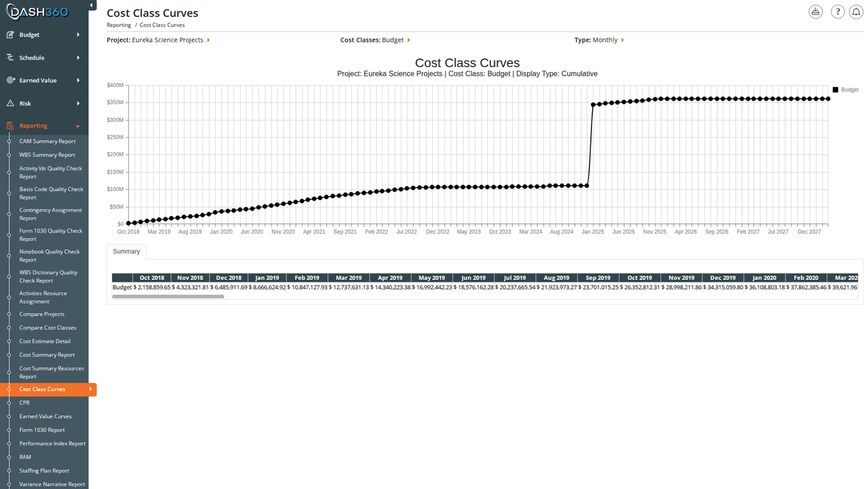
Task: Click the Feb 2020 column header
Action: coord(806,278)
